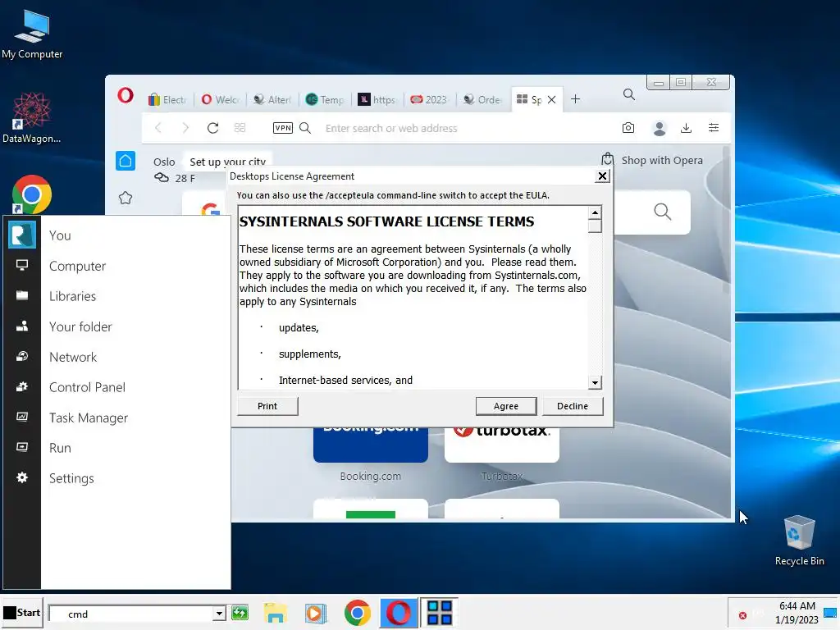The width and height of the screenshot is (840, 630).
Task: Open Task Manager from start menu
Action: pyautogui.click(x=89, y=418)
